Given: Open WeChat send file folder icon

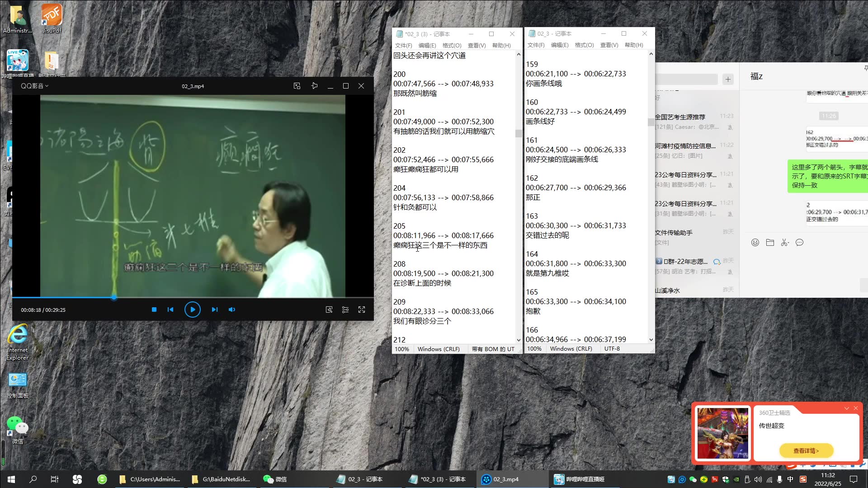Looking at the screenshot, I should (x=770, y=243).
